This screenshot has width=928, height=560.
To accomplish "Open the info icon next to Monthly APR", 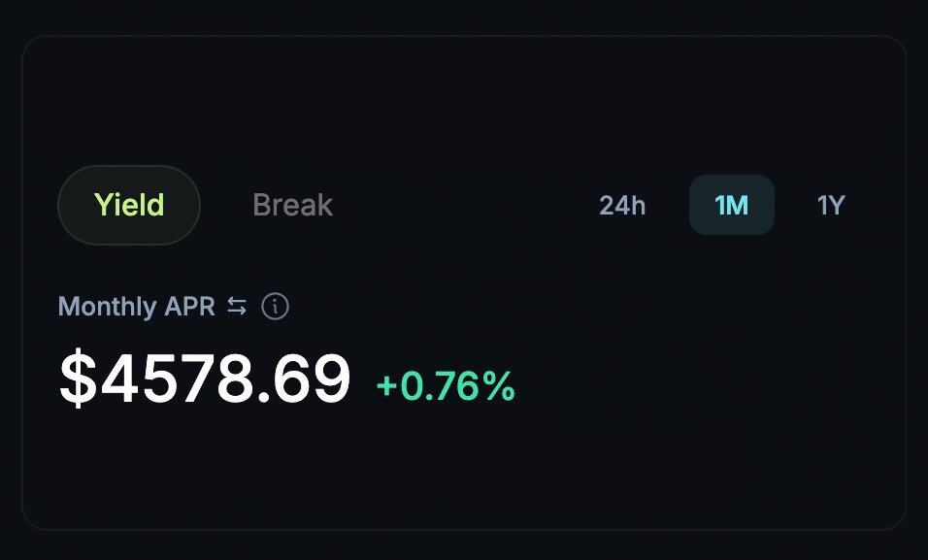I will [x=276, y=307].
